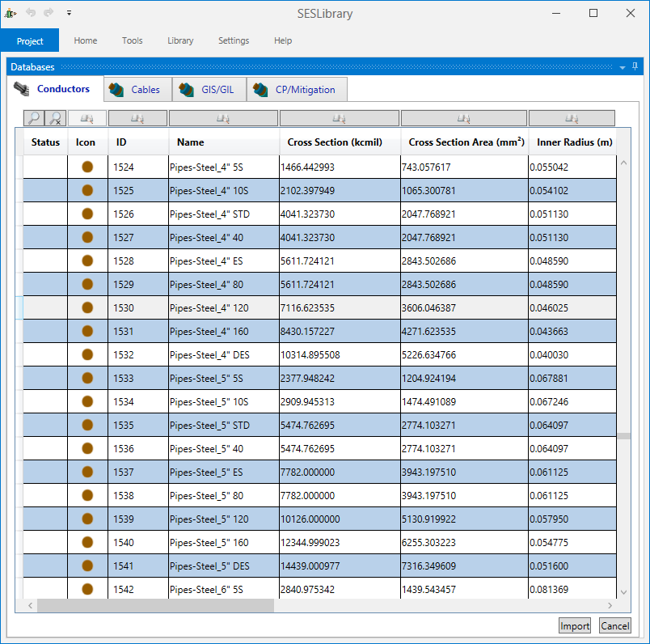Open the quick access toolbar customize dropdown
The image size is (650, 644).
click(69, 13)
